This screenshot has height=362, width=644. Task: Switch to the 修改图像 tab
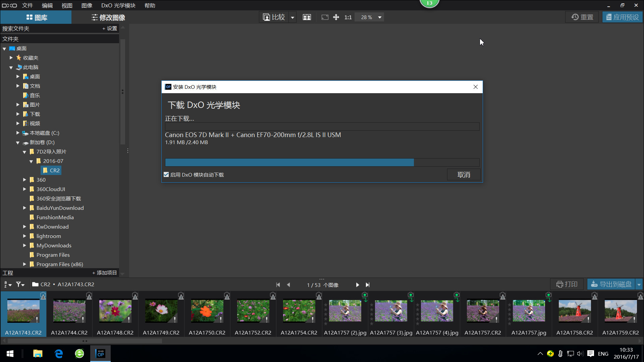pos(108,17)
